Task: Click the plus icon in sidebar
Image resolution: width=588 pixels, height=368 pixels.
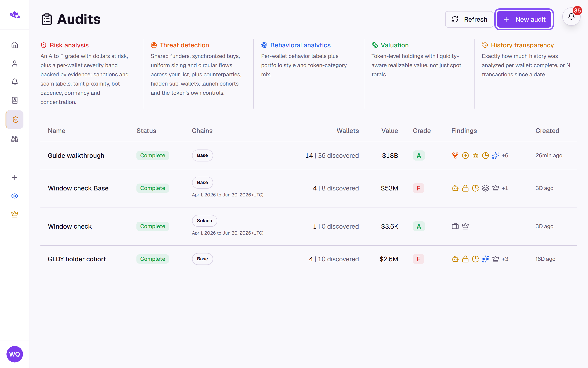Action: click(14, 178)
